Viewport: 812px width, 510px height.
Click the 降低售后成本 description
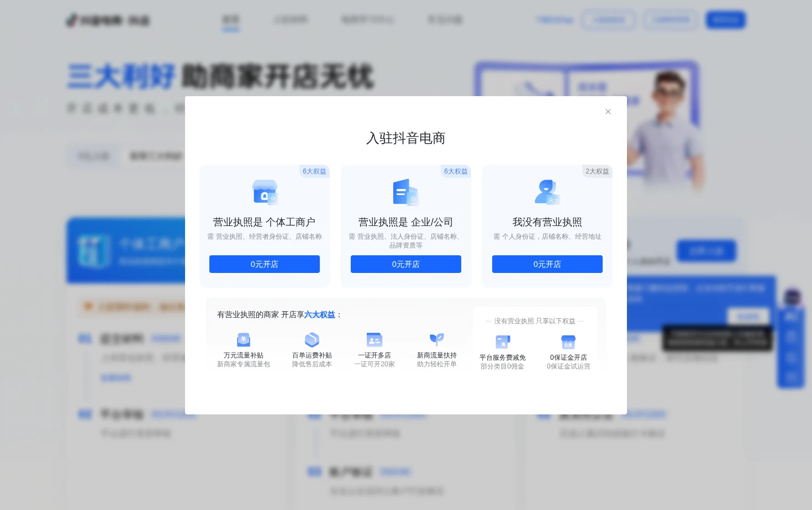[x=312, y=364]
